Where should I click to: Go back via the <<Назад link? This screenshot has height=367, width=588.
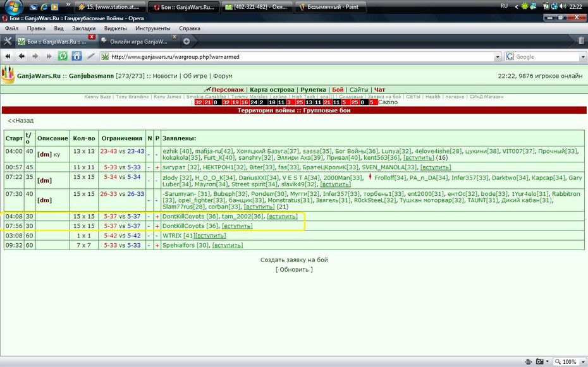[21, 121]
